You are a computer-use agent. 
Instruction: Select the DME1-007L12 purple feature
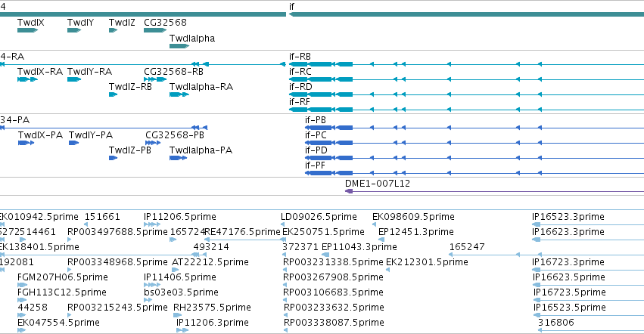pyautogui.click(x=494, y=191)
